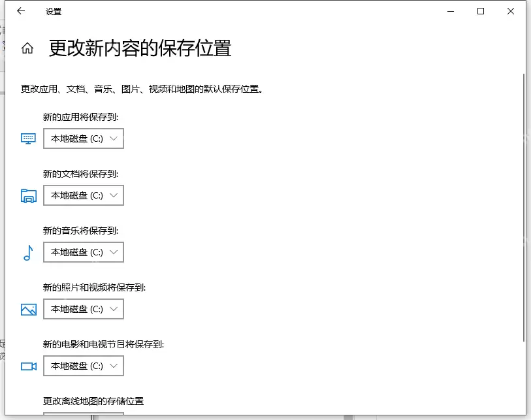Click the new apps keyboard icon
531x420 pixels.
tap(27, 138)
